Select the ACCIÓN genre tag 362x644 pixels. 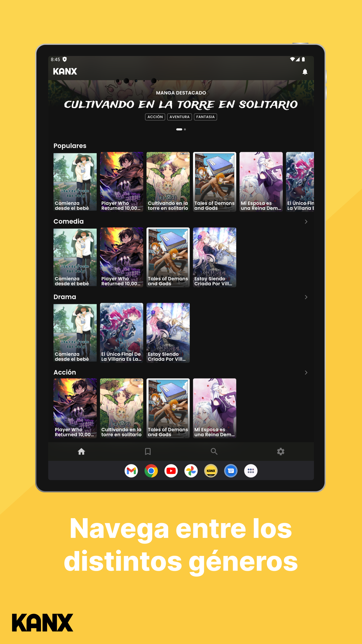(x=155, y=117)
